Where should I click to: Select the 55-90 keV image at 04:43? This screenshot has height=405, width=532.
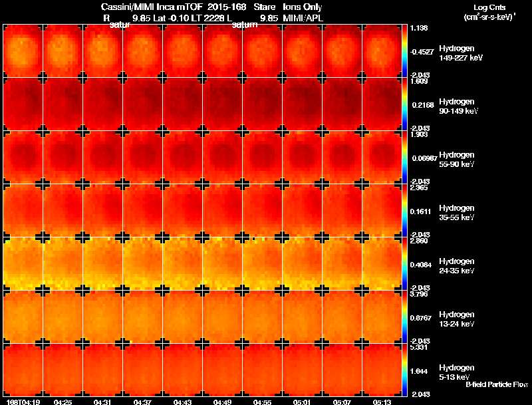182,158
